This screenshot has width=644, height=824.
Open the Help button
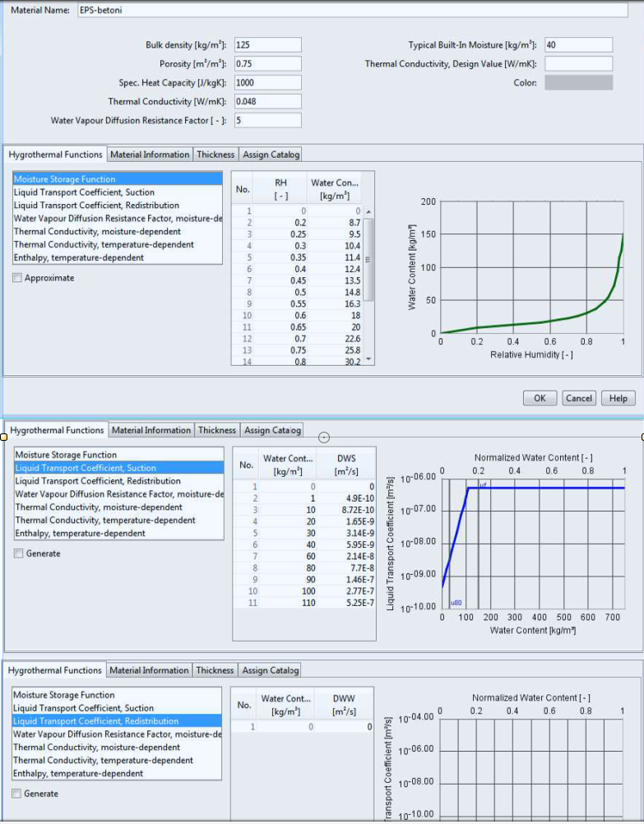point(618,398)
